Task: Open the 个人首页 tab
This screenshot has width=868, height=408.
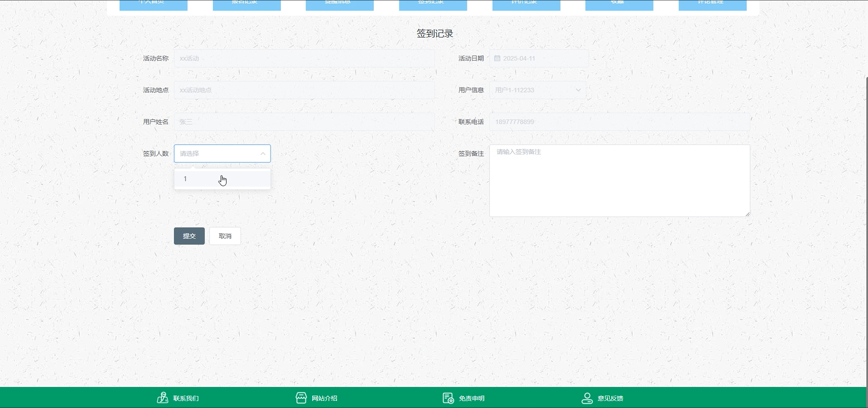Action: pos(153,4)
